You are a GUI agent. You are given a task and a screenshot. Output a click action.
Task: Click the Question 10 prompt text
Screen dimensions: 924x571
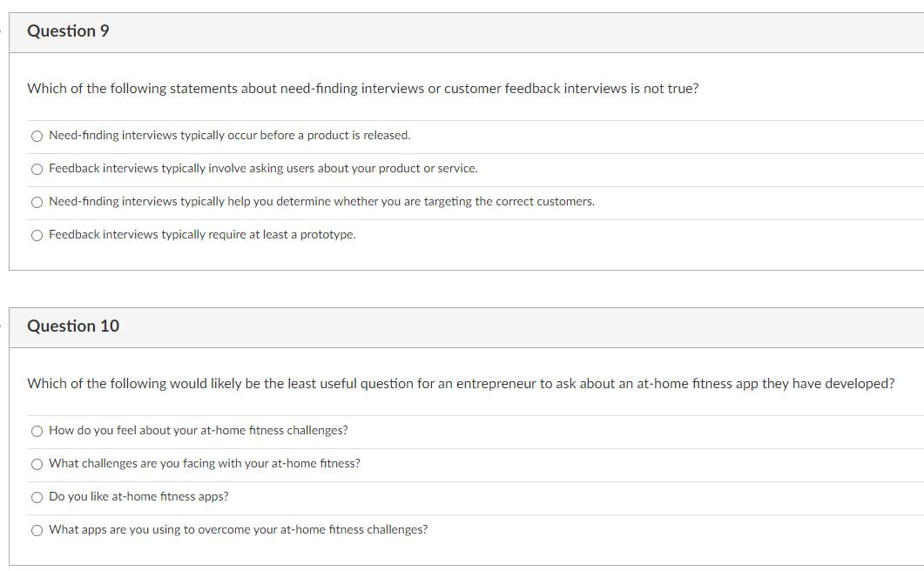(x=460, y=383)
